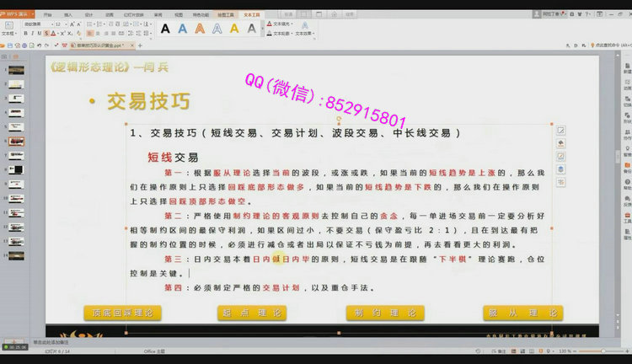The image size is (632, 364).
Task: Open the 文本工具 ribbon tab
Action: tap(251, 14)
